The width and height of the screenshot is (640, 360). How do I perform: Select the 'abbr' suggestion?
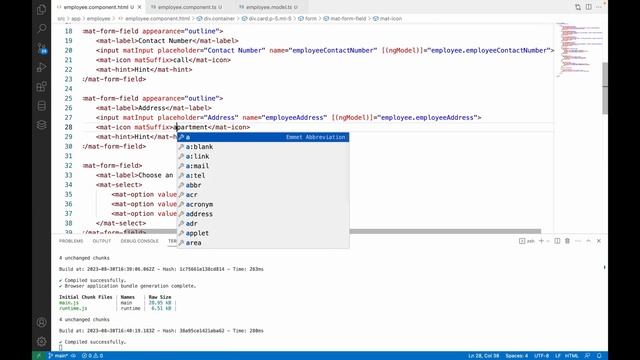coord(263,185)
